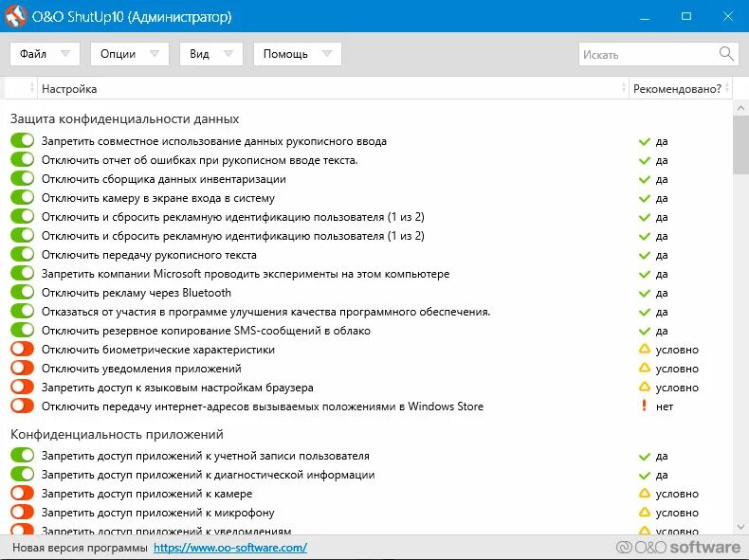Viewport: 749px width, 560px height.
Task: Click the yellow triangle beside camera access
Action: coord(645,494)
